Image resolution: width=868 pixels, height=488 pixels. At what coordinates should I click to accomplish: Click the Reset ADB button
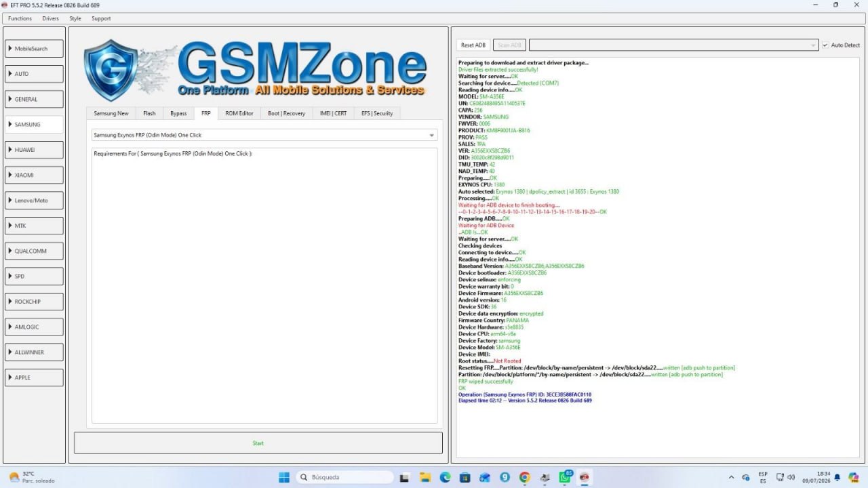click(473, 45)
